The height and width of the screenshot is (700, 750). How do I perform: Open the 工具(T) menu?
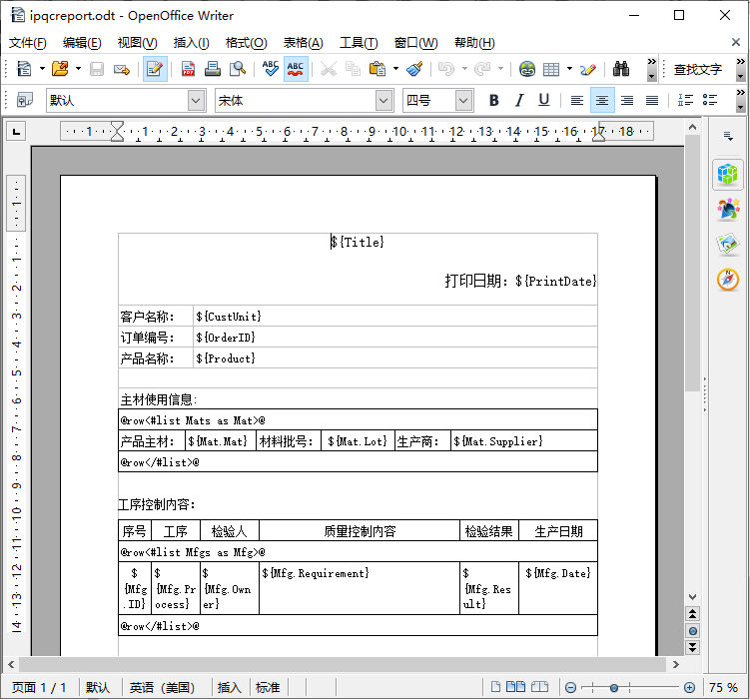tap(359, 43)
